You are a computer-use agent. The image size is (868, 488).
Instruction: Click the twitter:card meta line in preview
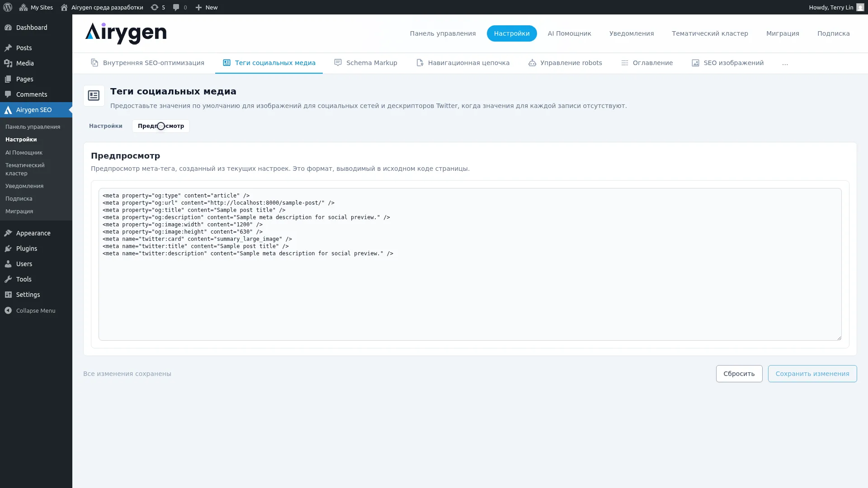point(197,239)
